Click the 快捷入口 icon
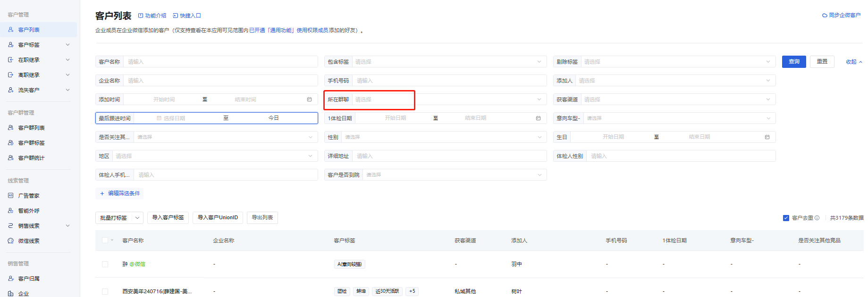Image resolution: width=868 pixels, height=297 pixels. tap(176, 16)
